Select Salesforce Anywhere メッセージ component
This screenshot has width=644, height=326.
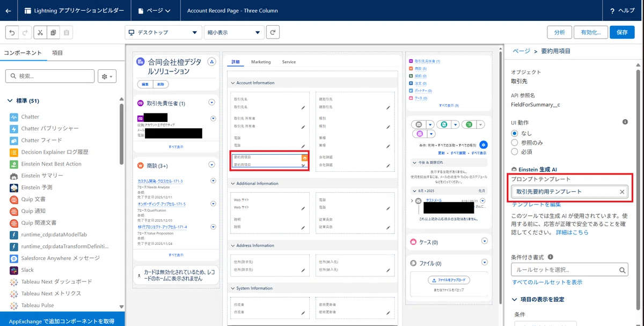(x=55, y=258)
